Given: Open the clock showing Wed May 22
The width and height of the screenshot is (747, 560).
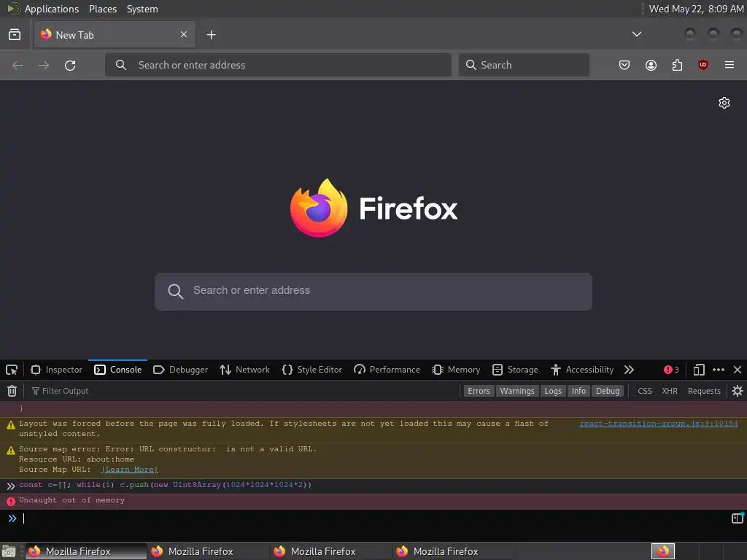Looking at the screenshot, I should tap(696, 9).
